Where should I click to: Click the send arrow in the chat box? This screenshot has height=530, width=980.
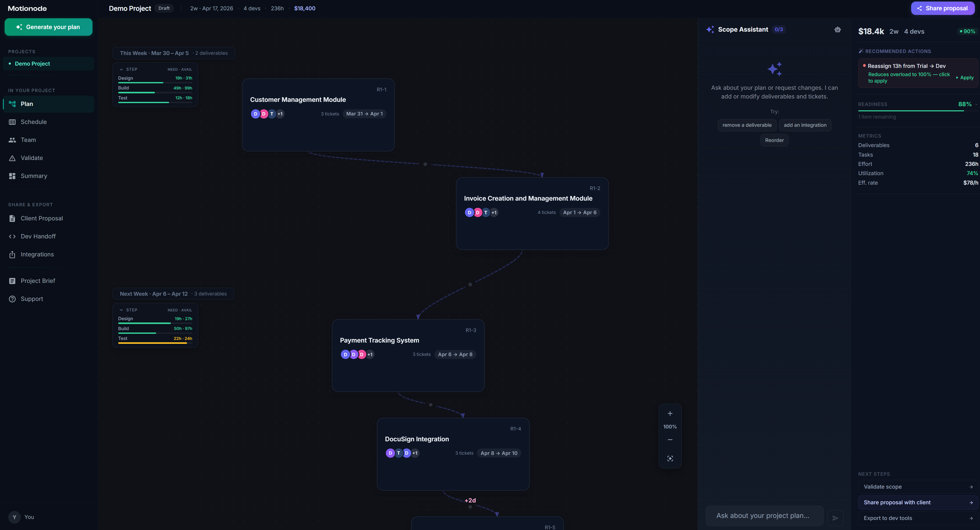tap(835, 518)
